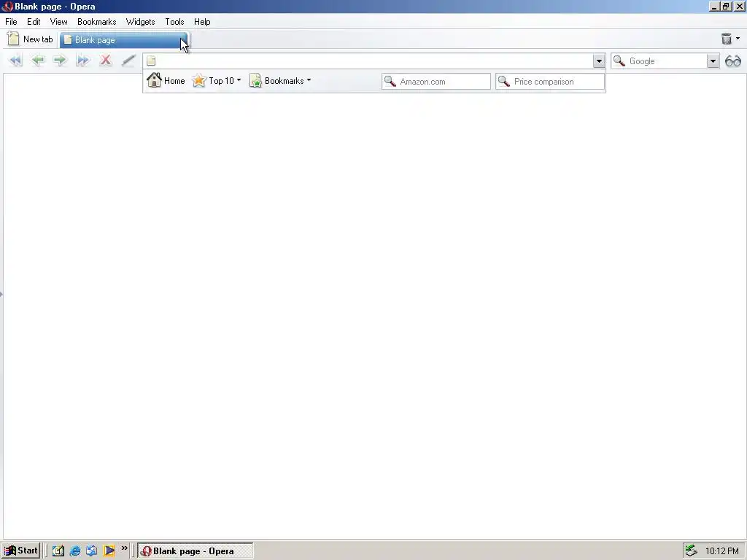
Task: Click the Google search magnifier icon
Action: click(x=619, y=61)
